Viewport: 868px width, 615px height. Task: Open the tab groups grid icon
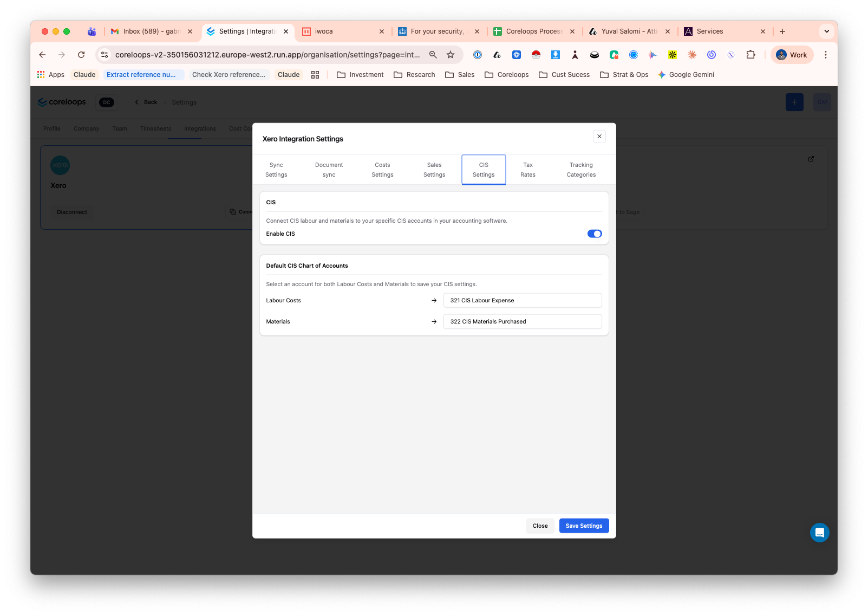(x=315, y=75)
